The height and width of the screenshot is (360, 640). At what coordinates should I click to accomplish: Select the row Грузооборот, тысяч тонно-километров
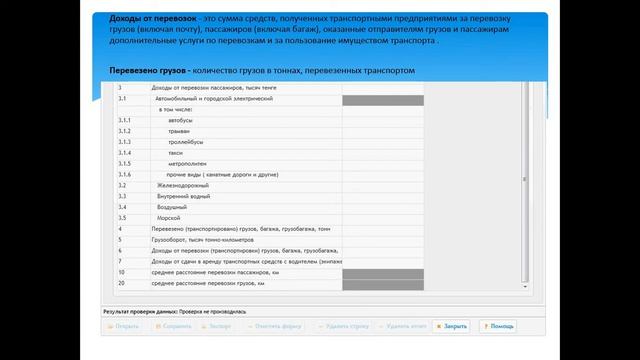point(202,240)
